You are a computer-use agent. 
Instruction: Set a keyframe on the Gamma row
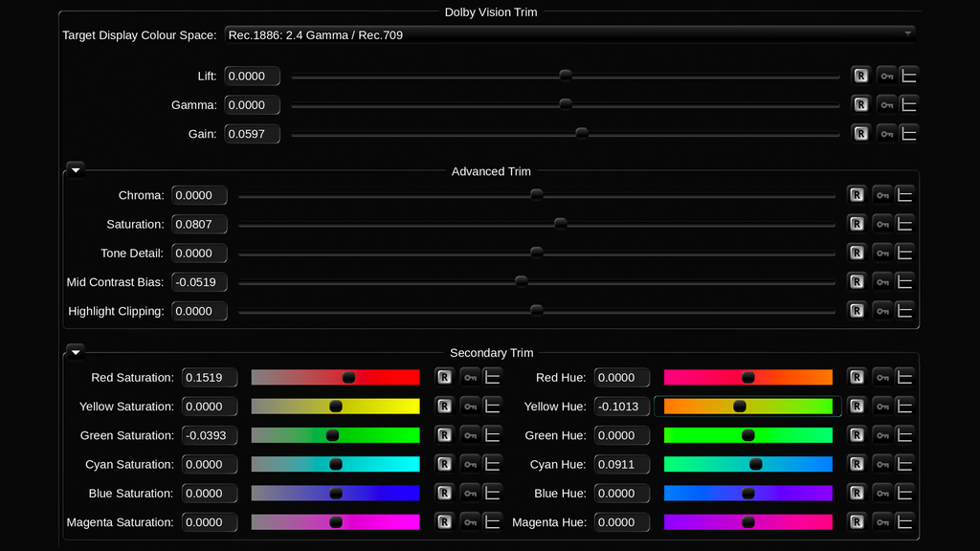coord(886,105)
